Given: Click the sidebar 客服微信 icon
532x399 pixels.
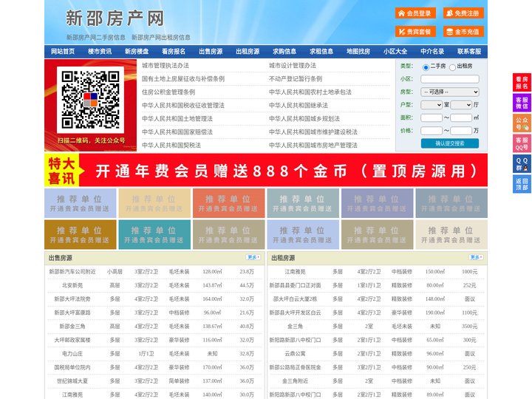Looking at the screenshot, I should [x=522, y=103].
